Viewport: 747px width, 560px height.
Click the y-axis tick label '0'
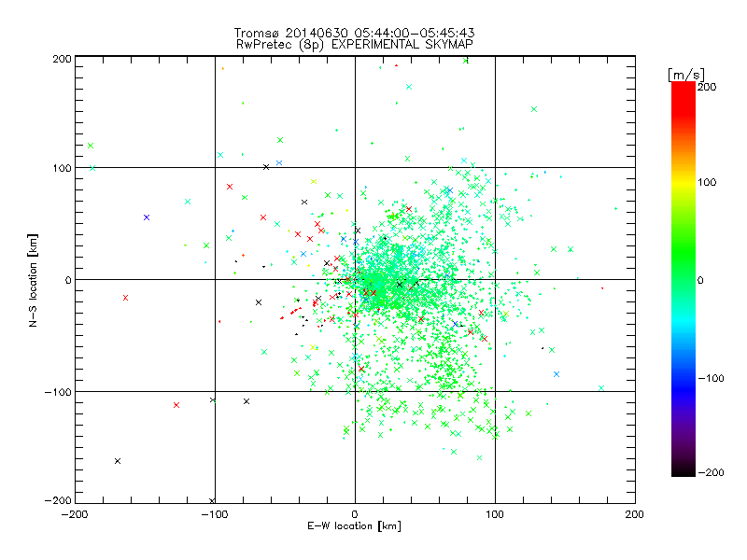point(68,280)
